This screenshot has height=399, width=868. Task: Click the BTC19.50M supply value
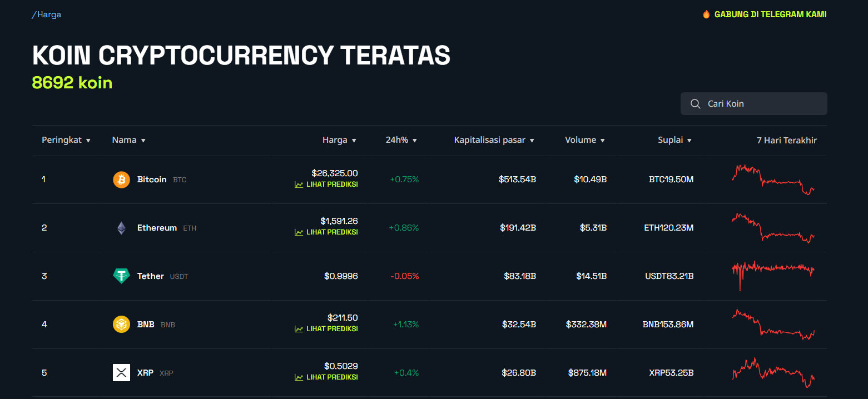(671, 179)
